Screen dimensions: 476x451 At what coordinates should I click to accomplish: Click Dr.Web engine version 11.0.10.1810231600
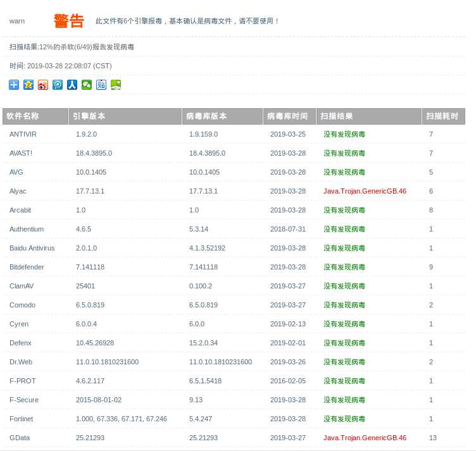(107, 362)
